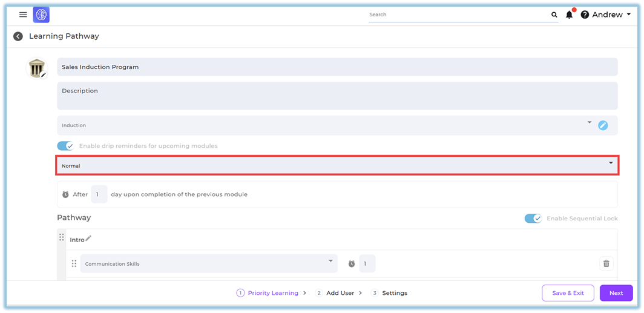Go back using the back arrow
Screen dimensions: 644x313
tap(18, 36)
